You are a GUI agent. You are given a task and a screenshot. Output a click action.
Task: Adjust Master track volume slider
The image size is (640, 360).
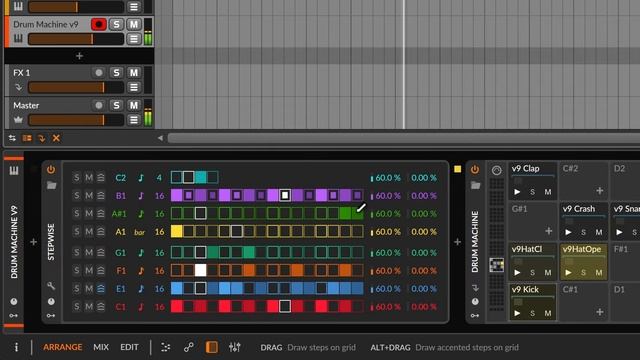click(76, 120)
